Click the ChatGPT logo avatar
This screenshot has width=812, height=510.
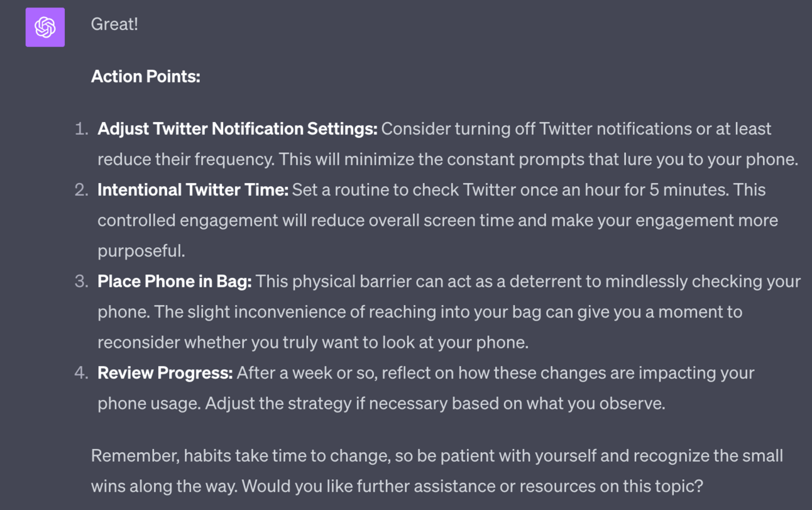tap(45, 27)
